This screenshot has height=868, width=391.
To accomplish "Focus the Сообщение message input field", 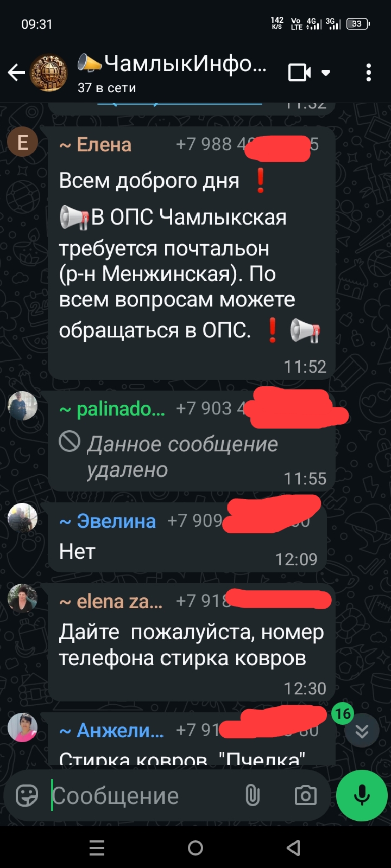I will [144, 796].
